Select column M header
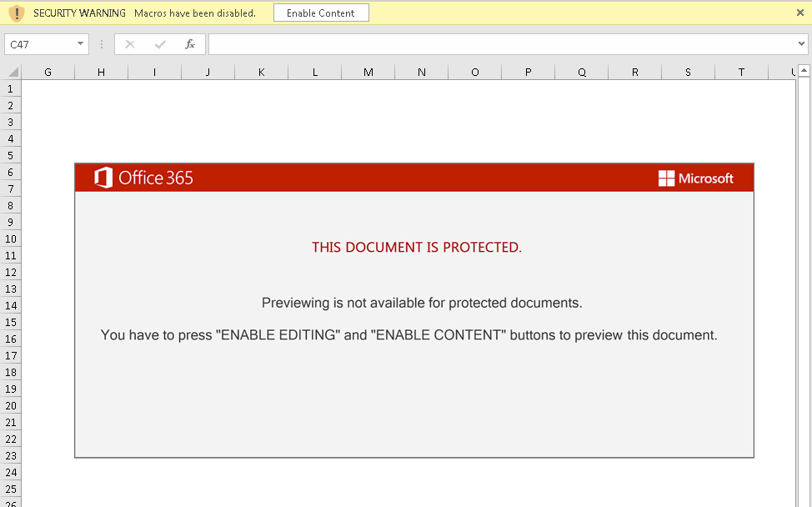The height and width of the screenshot is (507, 812). (368, 73)
